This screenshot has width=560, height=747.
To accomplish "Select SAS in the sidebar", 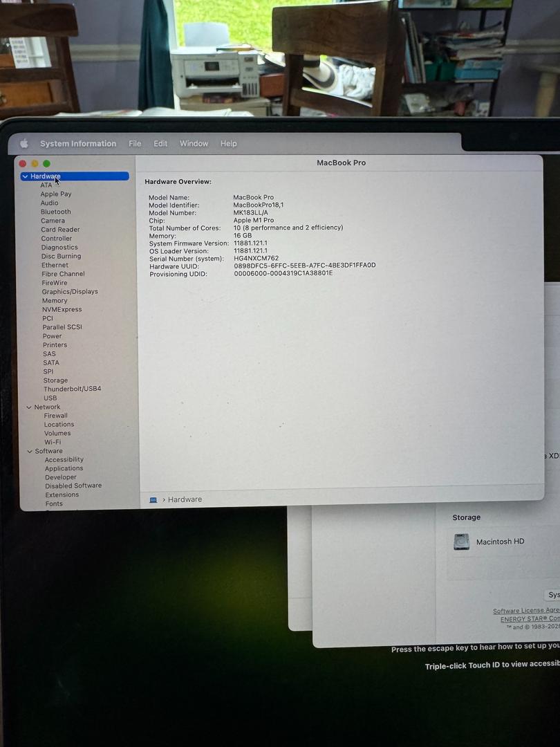I will click(x=50, y=354).
